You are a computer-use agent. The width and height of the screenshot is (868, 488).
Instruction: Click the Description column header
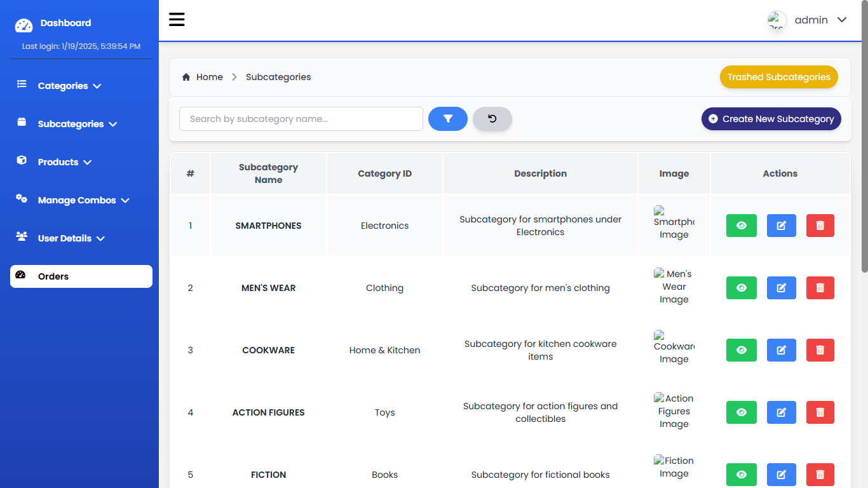541,173
